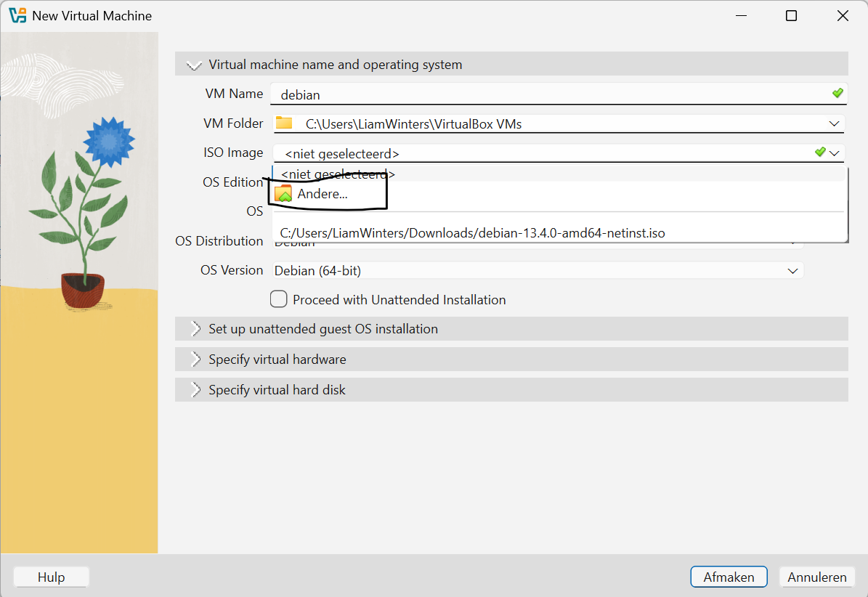Screen dimensions: 868x597
Task: Expand Set up unattended guest OS installation
Action: (511, 329)
